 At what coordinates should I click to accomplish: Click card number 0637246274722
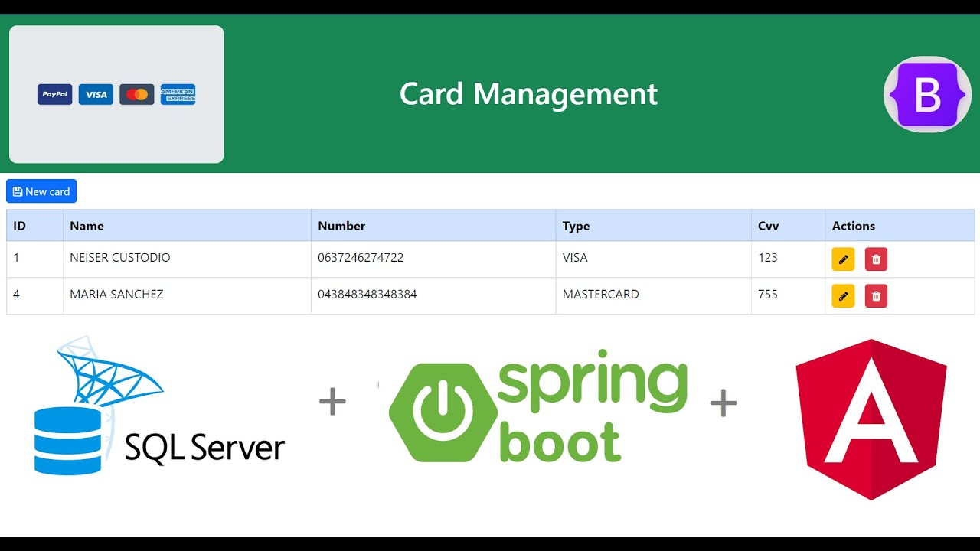pos(361,258)
